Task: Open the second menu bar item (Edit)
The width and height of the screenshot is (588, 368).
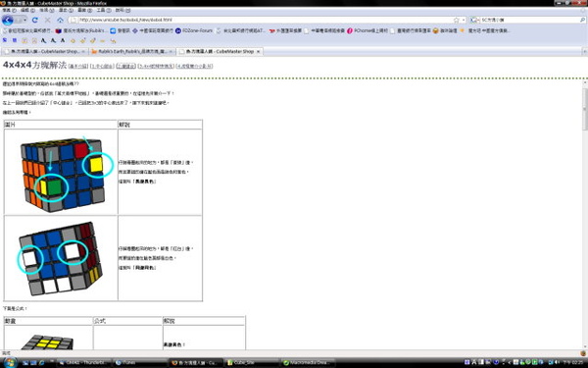Action: 27,10
